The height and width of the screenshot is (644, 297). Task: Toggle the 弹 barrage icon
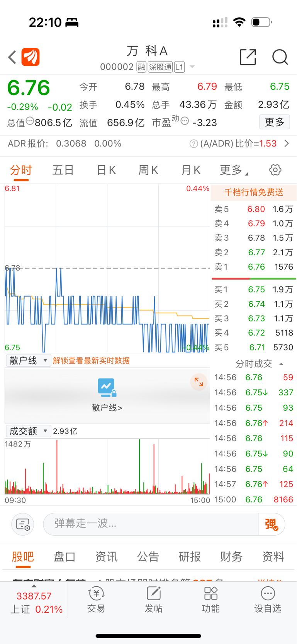[272, 524]
